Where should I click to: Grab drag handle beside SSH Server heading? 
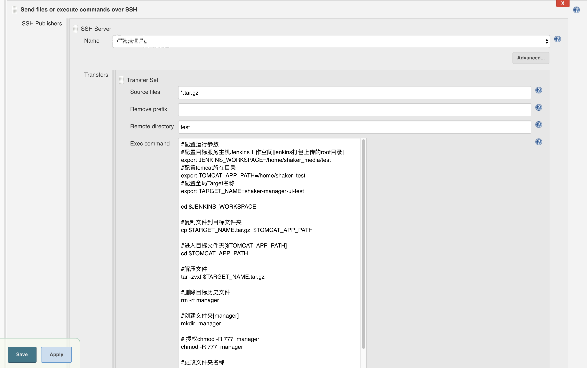pyautogui.click(x=75, y=29)
